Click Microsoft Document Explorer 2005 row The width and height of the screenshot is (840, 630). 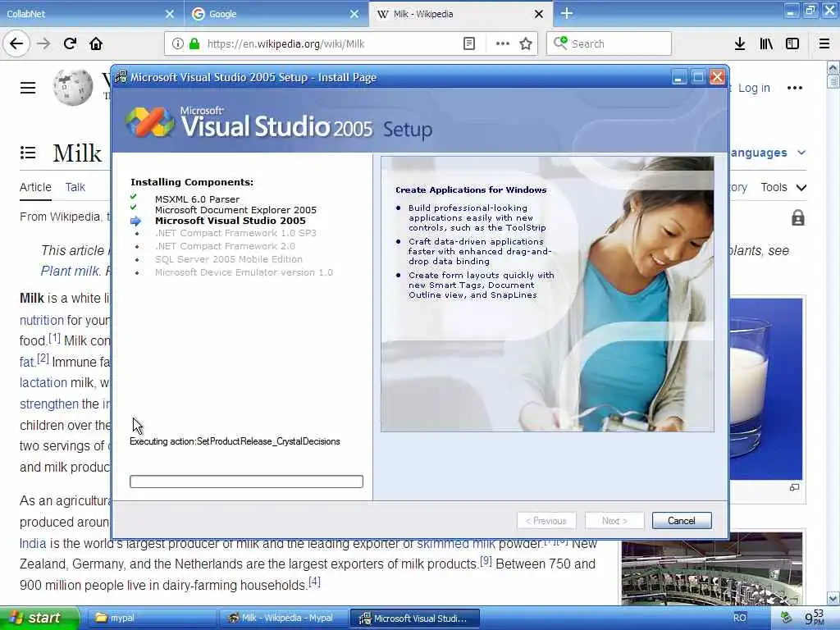coord(235,209)
